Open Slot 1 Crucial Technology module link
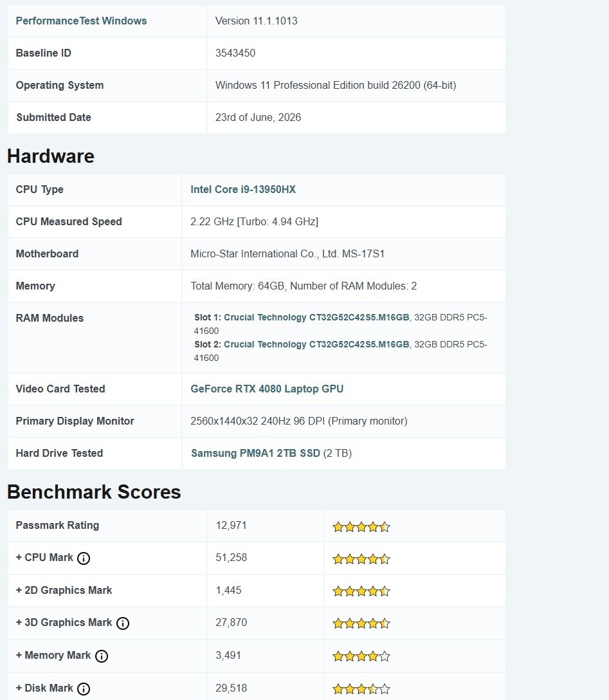 click(x=316, y=317)
